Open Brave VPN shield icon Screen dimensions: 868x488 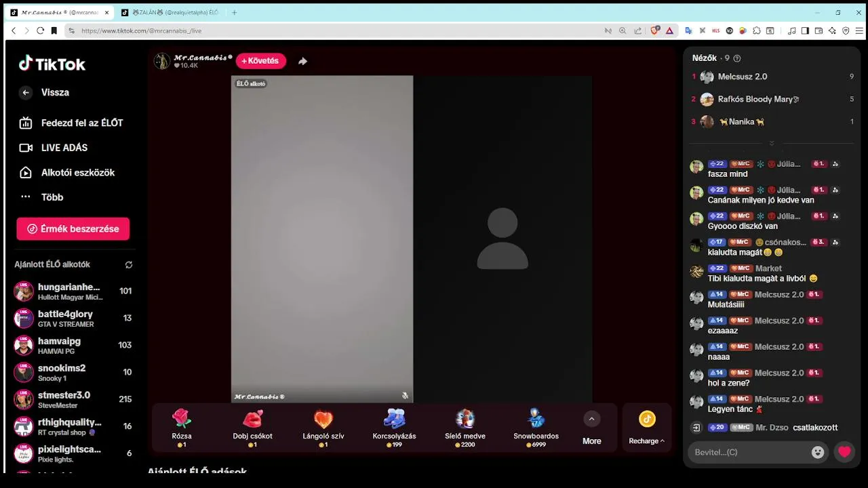846,30
